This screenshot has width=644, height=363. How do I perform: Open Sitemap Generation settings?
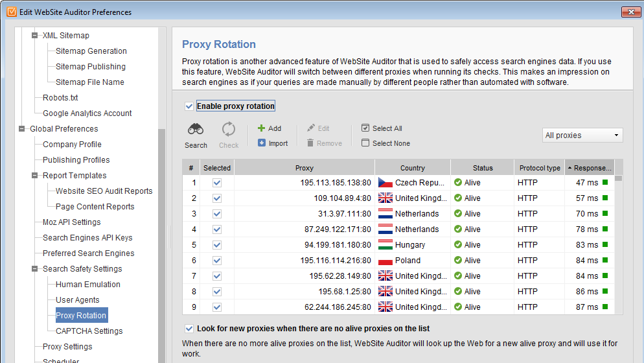[x=91, y=51]
